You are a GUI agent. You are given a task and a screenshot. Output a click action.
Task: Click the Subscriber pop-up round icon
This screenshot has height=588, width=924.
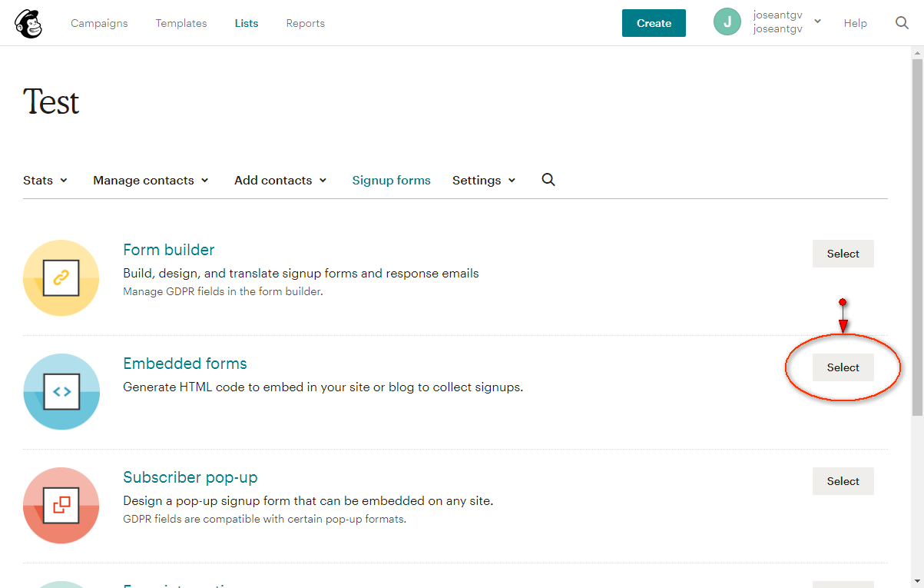pyautogui.click(x=61, y=506)
